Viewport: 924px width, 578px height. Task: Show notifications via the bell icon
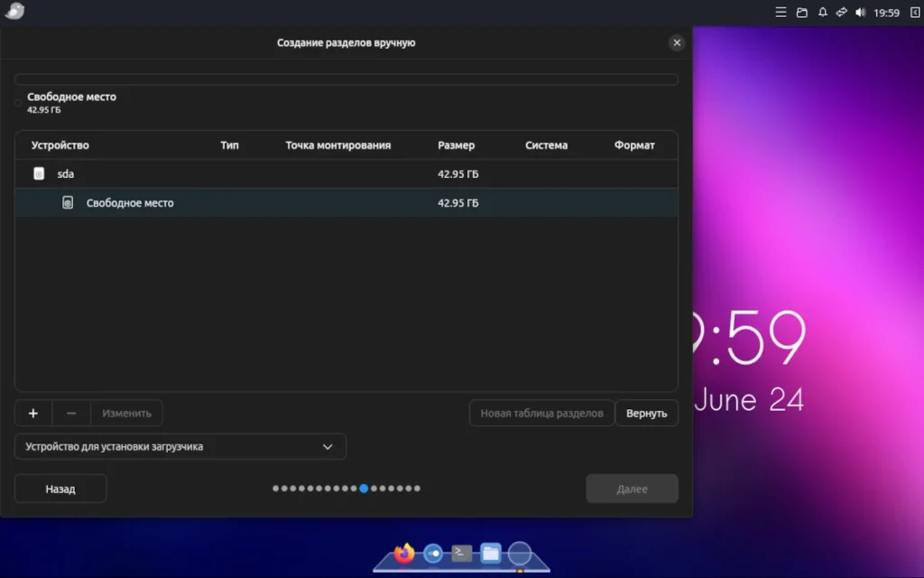(823, 13)
